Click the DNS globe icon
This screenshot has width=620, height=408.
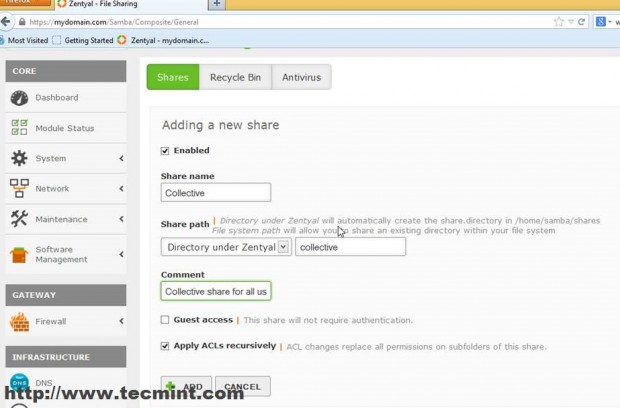(x=19, y=382)
